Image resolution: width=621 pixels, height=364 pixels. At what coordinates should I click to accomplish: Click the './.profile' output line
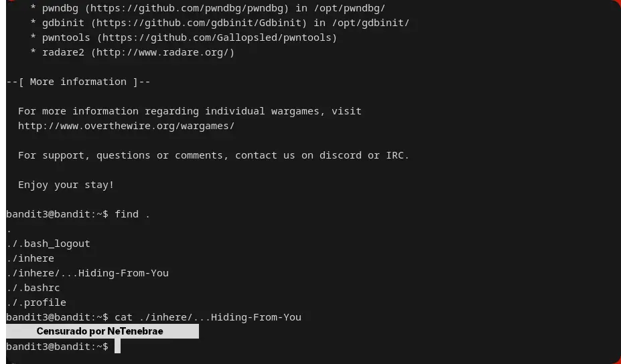point(36,302)
